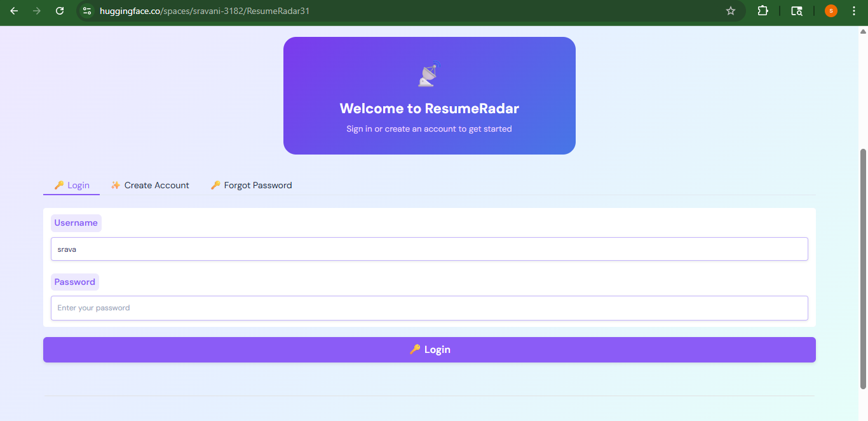The image size is (868, 421).
Task: Click the Username label chip
Action: coord(76,223)
